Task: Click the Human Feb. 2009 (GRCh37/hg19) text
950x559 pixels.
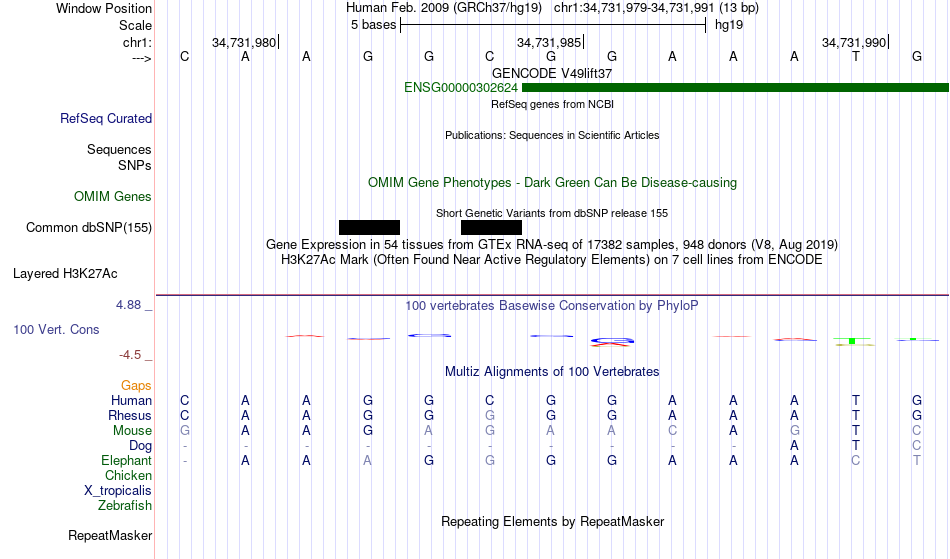Action: pyautogui.click(x=444, y=8)
